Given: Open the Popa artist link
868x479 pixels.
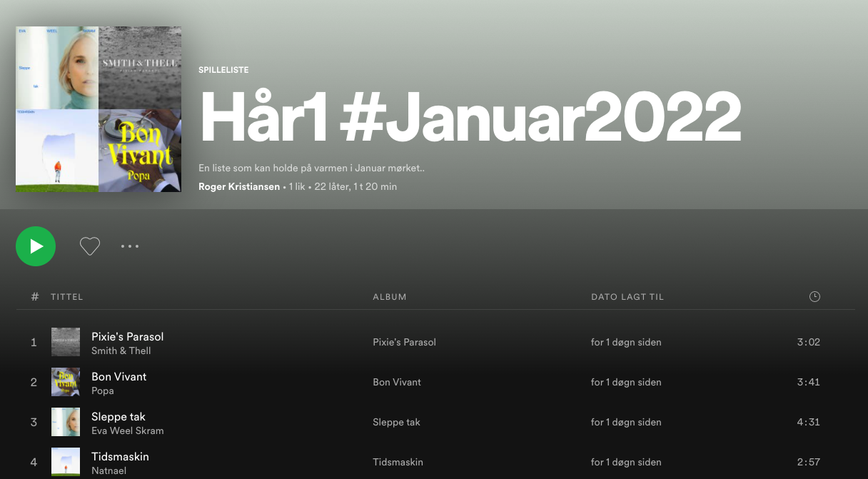Looking at the screenshot, I should [103, 391].
